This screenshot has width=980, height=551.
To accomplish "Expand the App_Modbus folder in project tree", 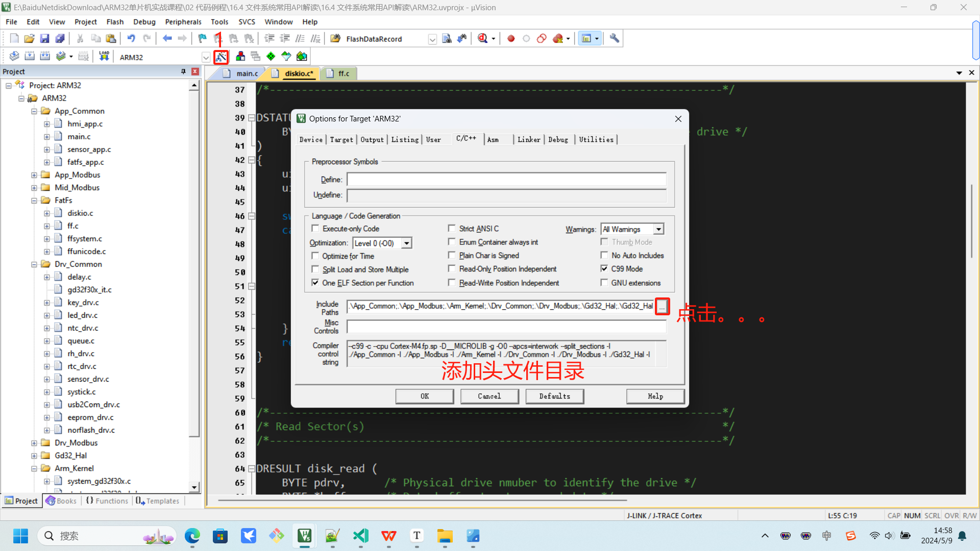I will click(x=34, y=175).
